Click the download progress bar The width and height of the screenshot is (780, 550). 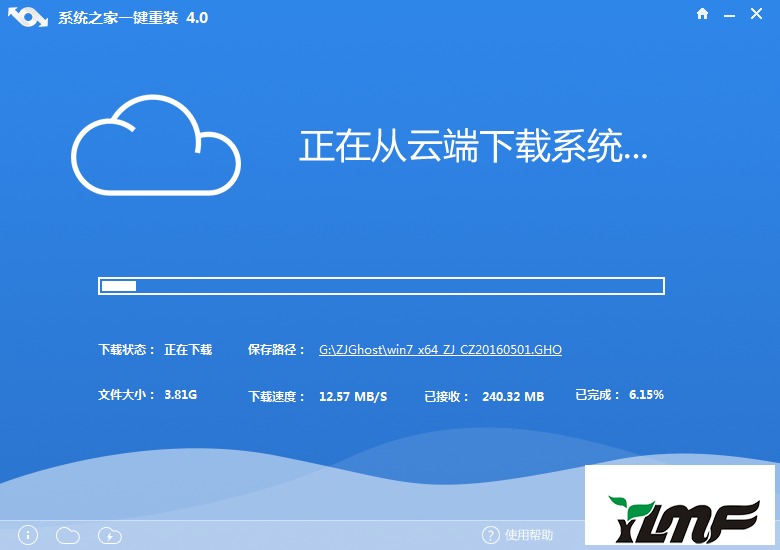(381, 286)
